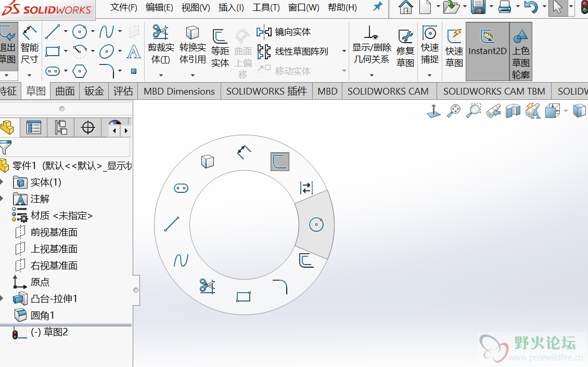
Task: Pick the Line tool in shortcut wheel
Action: point(172,224)
